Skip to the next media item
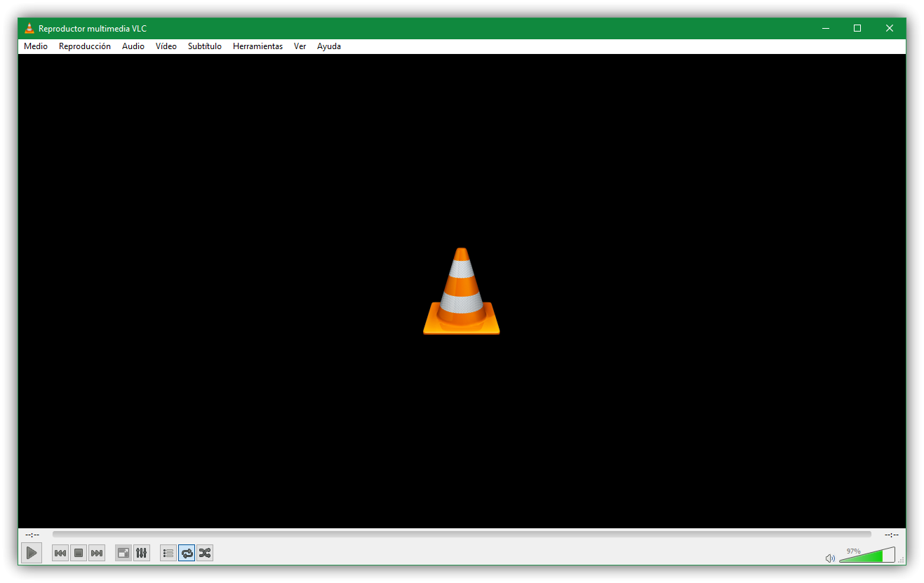This screenshot has width=924, height=583. pyautogui.click(x=97, y=554)
